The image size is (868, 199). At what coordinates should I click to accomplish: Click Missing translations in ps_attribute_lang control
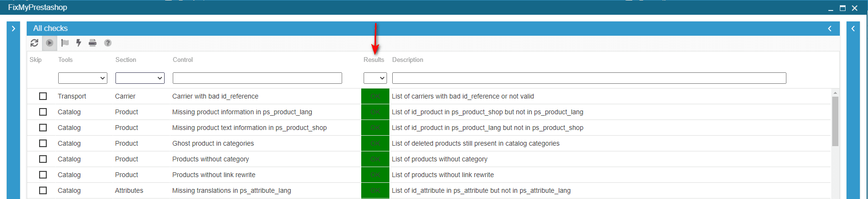[231, 190]
